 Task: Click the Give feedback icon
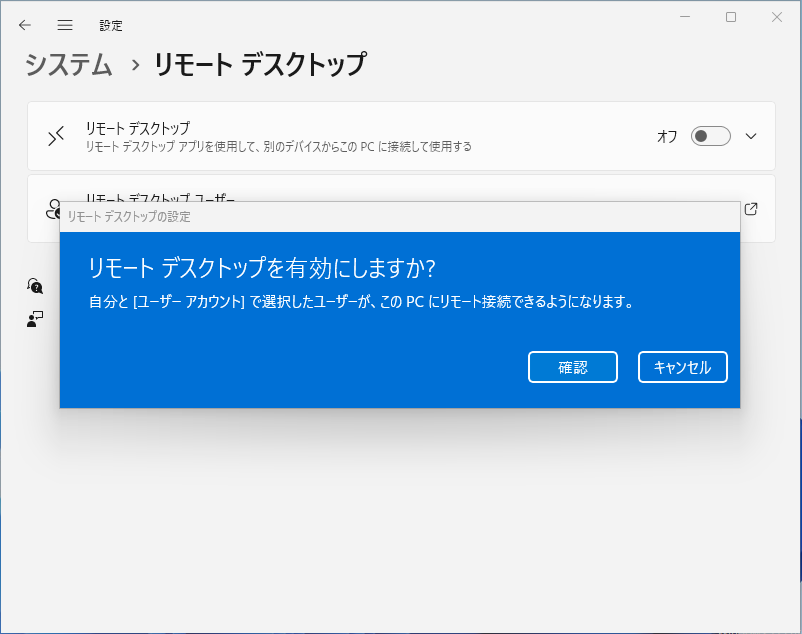(35, 320)
